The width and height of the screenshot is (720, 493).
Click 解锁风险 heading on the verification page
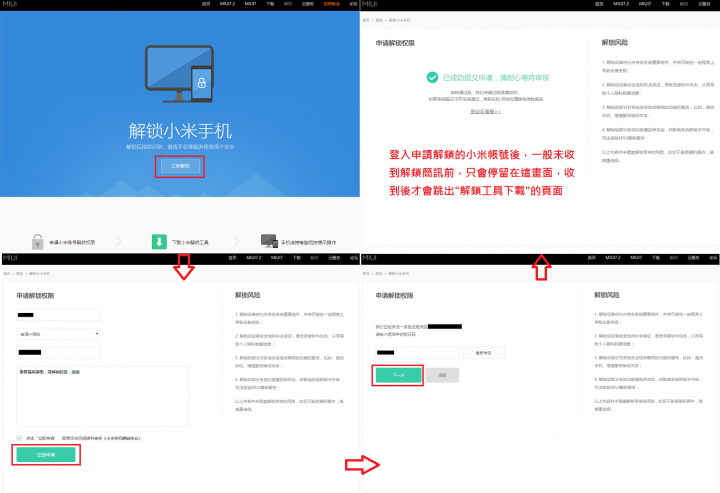tap(607, 295)
